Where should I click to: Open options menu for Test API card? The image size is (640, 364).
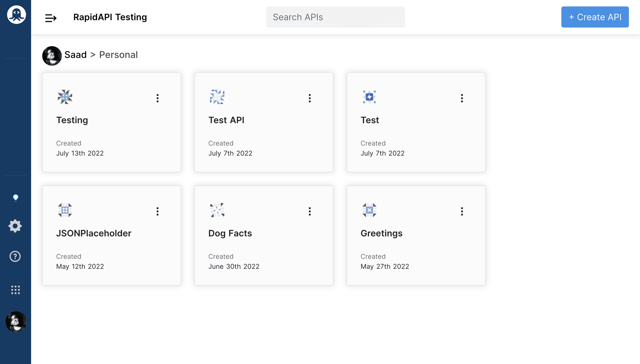pos(310,98)
